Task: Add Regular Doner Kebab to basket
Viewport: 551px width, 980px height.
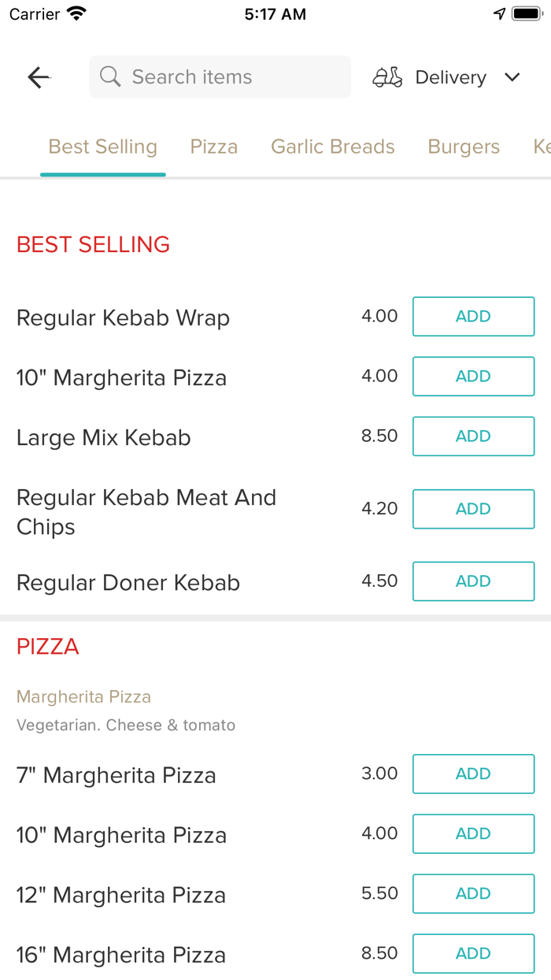Action: pyautogui.click(x=473, y=581)
